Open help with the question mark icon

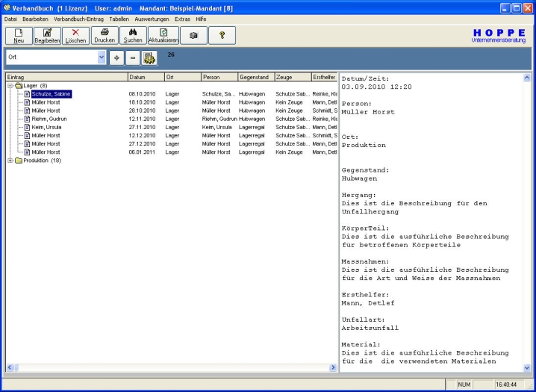click(x=222, y=35)
